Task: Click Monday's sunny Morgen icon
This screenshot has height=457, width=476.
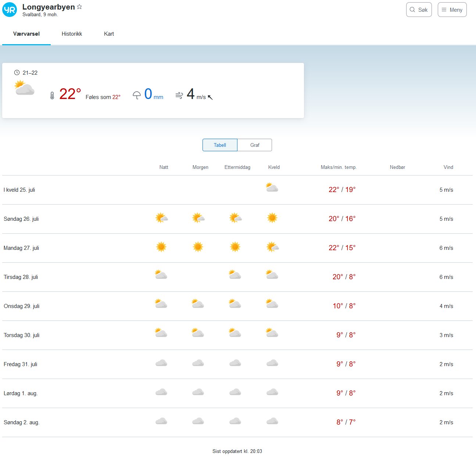Action: coord(198,247)
